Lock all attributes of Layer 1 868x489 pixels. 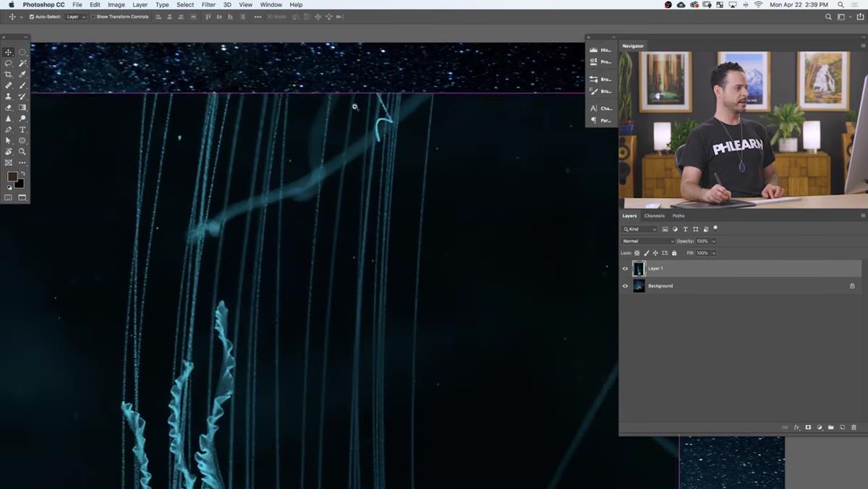click(x=674, y=253)
